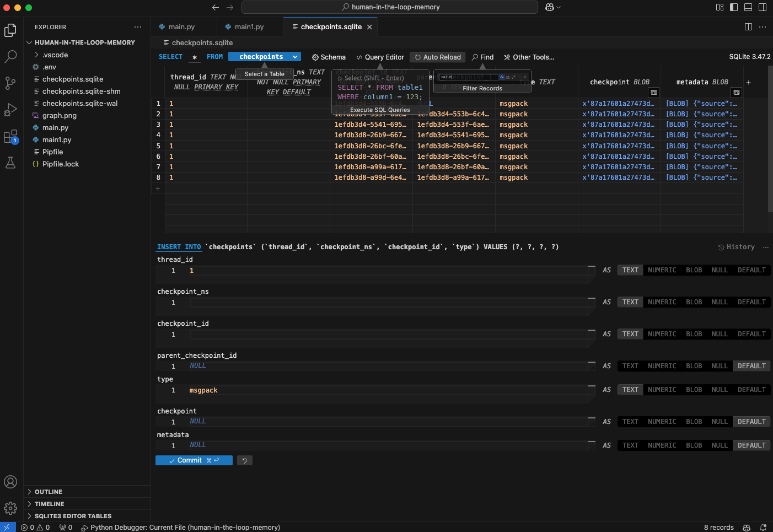
Task: Open Copilot status icon in status bar
Action: pyautogui.click(x=747, y=528)
